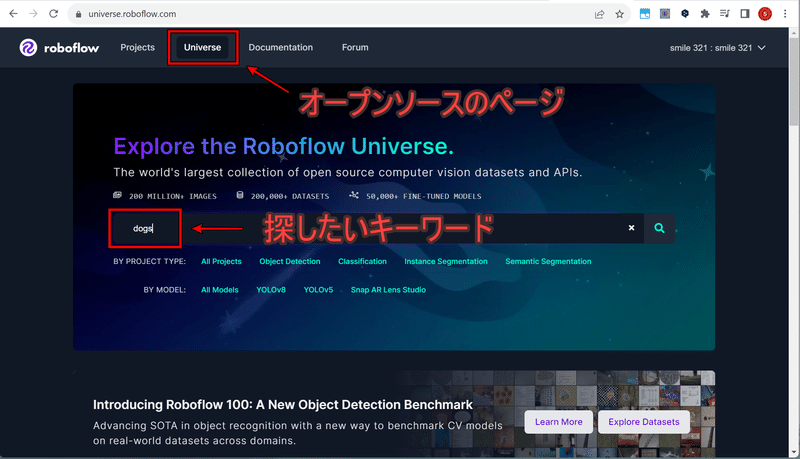Open the Extensions puzzle icon
This screenshot has width=800, height=459.
[705, 14]
